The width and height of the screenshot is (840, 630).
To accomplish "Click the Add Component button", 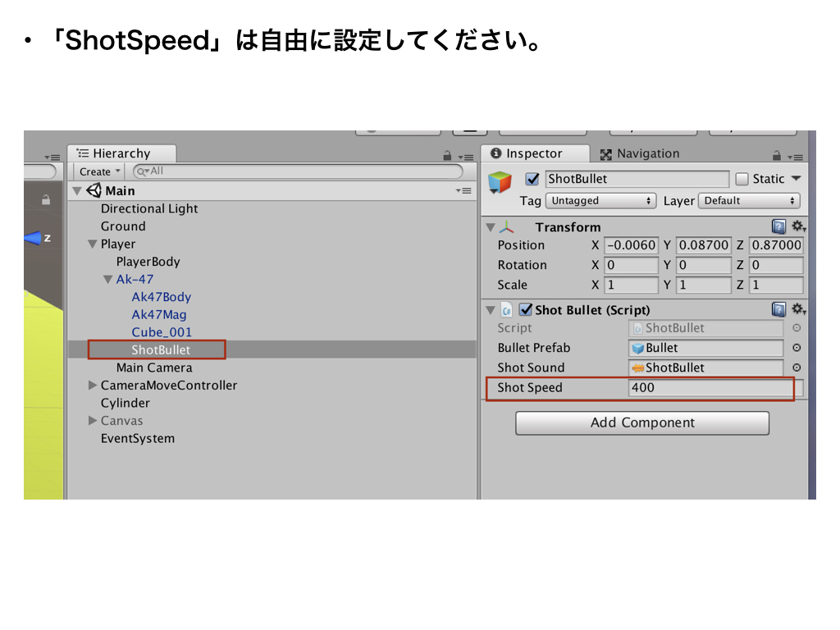I will click(x=642, y=422).
